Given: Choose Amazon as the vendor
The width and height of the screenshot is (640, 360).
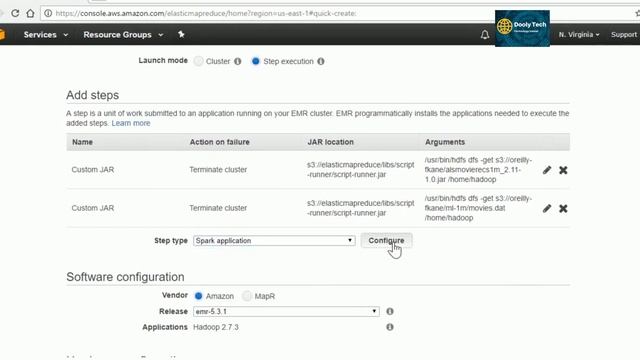Looking at the screenshot, I should 198,296.
